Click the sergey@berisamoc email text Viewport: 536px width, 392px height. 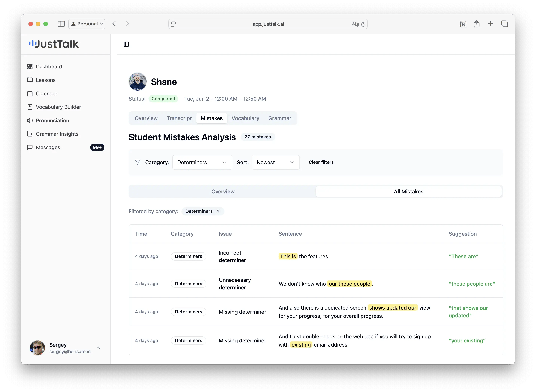pos(70,352)
